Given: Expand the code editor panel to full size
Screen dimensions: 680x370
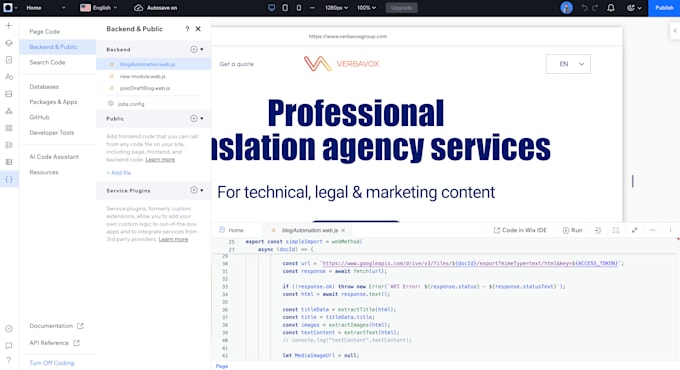Looking at the screenshot, I should pyautogui.click(x=634, y=230).
